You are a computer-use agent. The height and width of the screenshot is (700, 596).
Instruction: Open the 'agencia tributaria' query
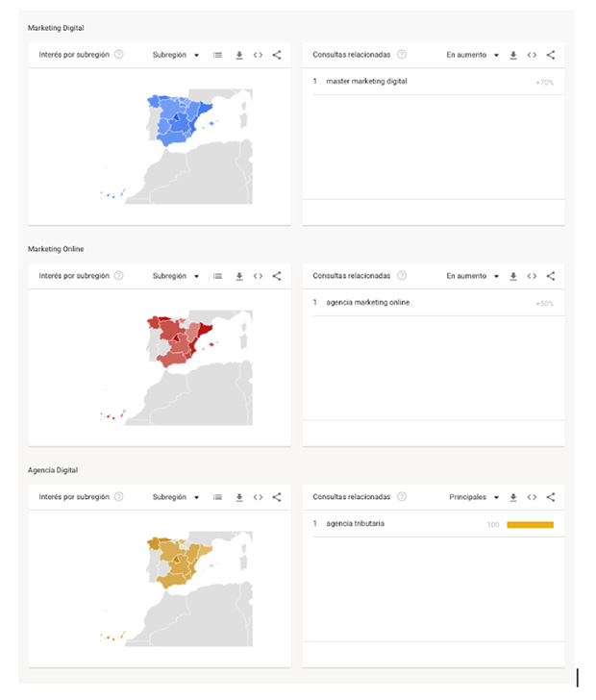[356, 524]
